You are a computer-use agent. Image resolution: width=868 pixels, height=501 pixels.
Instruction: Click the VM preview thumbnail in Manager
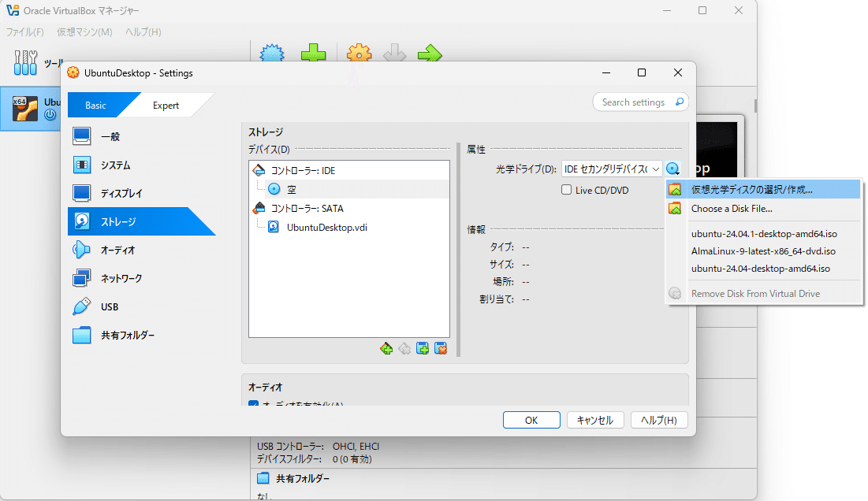717,150
